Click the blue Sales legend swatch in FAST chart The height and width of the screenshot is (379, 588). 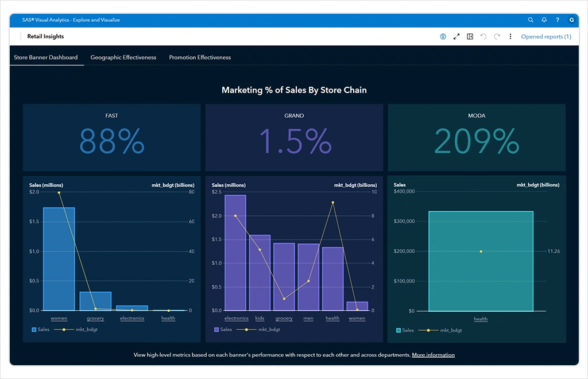(x=34, y=330)
